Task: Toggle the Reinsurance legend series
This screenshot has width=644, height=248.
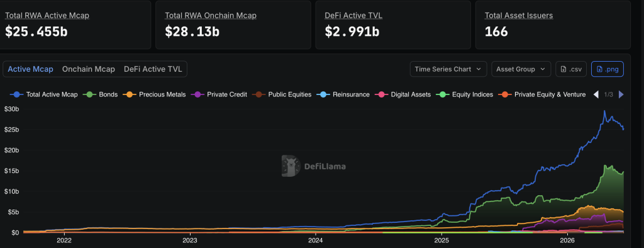Action: 343,94
